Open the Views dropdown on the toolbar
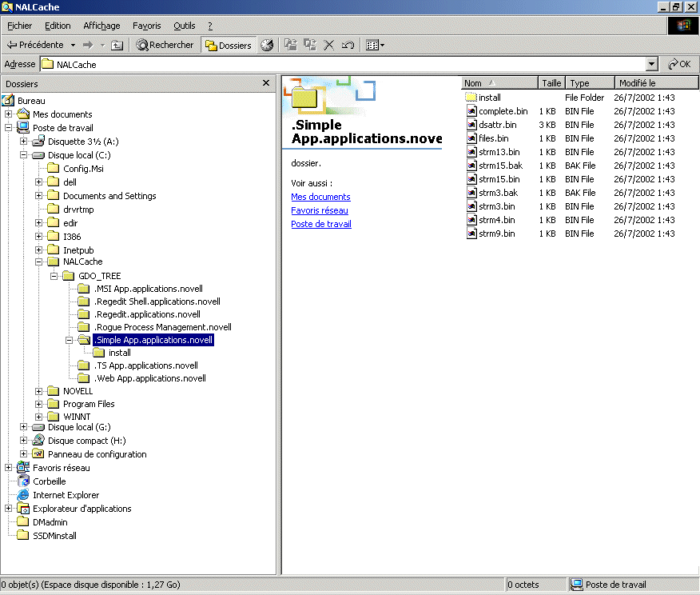 pos(374,45)
